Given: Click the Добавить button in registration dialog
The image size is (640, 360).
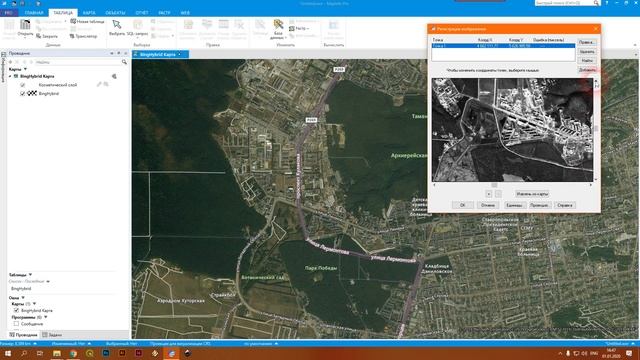Looking at the screenshot, I should click(587, 70).
